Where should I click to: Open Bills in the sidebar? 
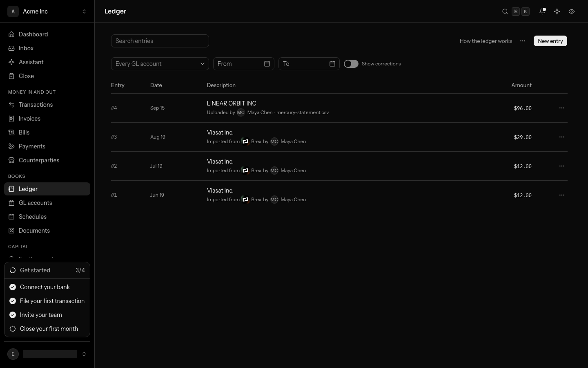click(47, 132)
